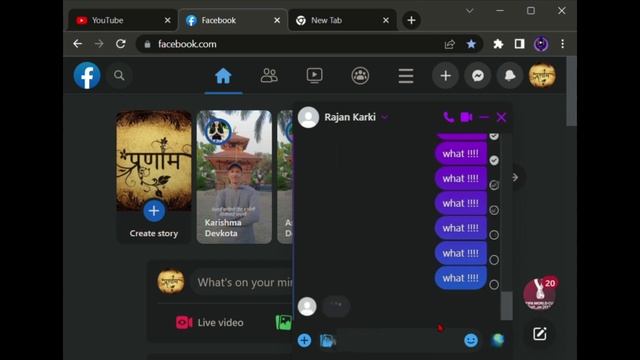Open the Groups tab icon
Viewport: 640px width, 360px height.
(x=360, y=76)
